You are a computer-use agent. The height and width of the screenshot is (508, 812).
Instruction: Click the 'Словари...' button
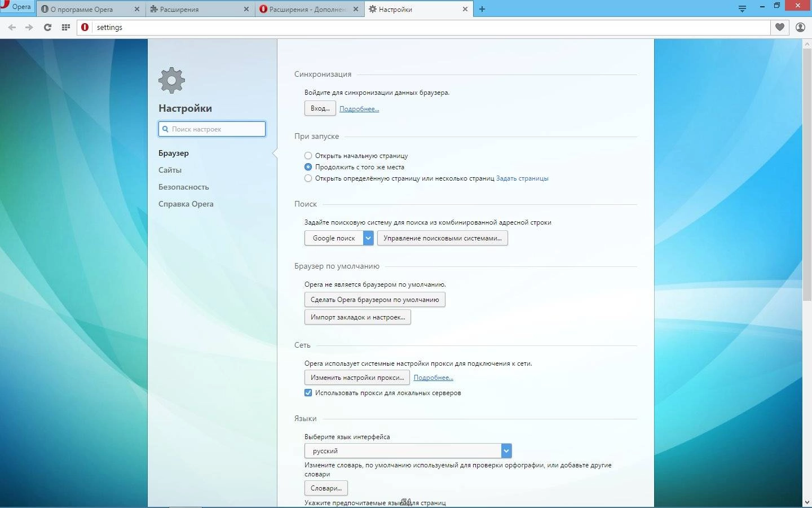[326, 488]
